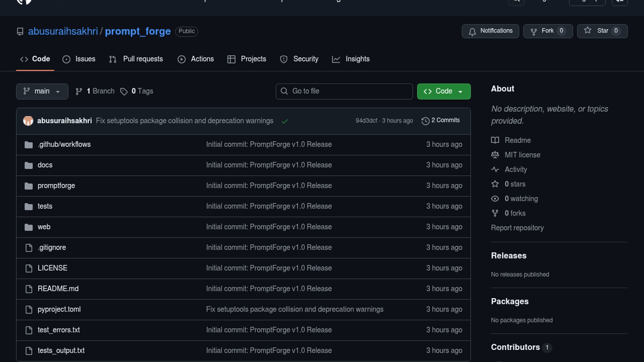Star the prompt_forge repository
The width and height of the screenshot is (644, 362).
[602, 31]
